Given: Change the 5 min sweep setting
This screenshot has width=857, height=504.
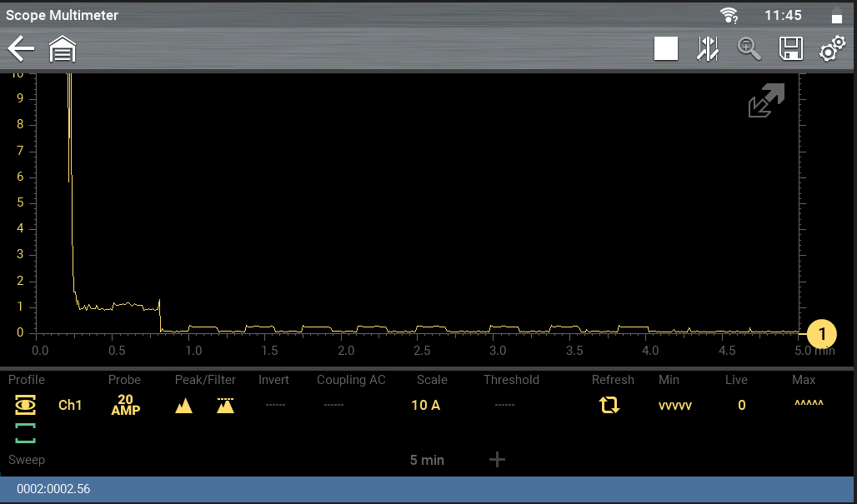Looking at the screenshot, I should 427,460.
